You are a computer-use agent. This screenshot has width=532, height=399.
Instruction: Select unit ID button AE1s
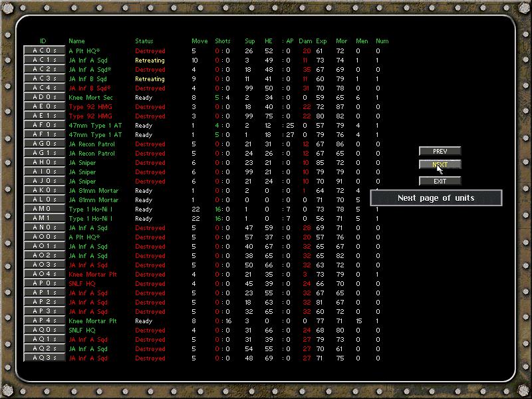(45, 116)
